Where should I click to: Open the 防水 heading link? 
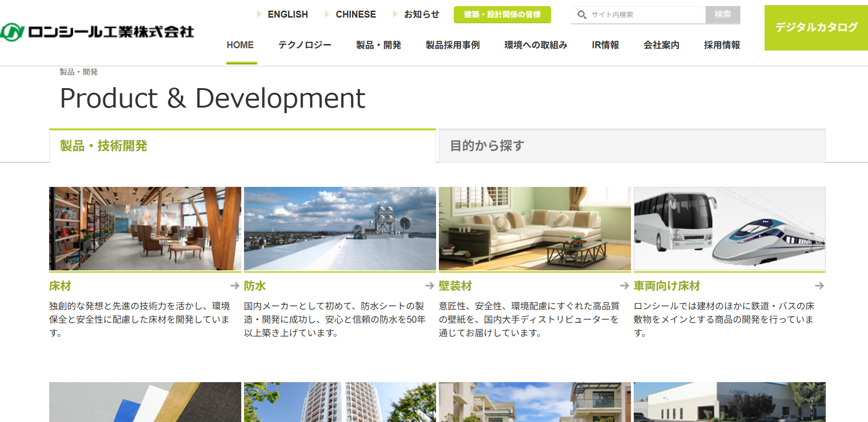pos(255,286)
